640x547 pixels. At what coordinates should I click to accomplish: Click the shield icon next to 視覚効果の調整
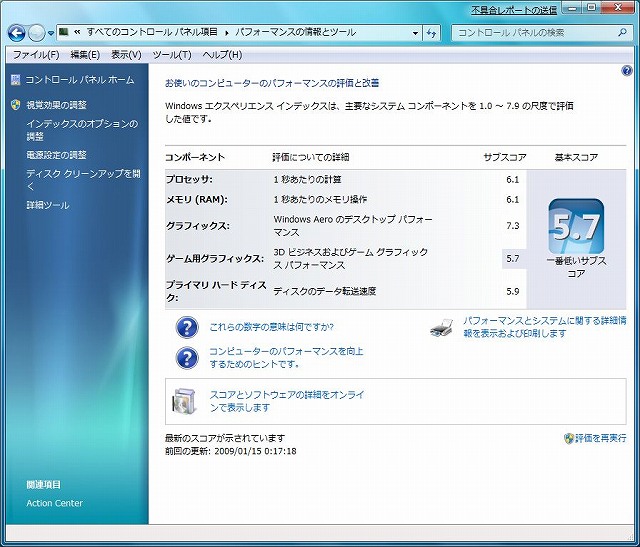[x=16, y=105]
